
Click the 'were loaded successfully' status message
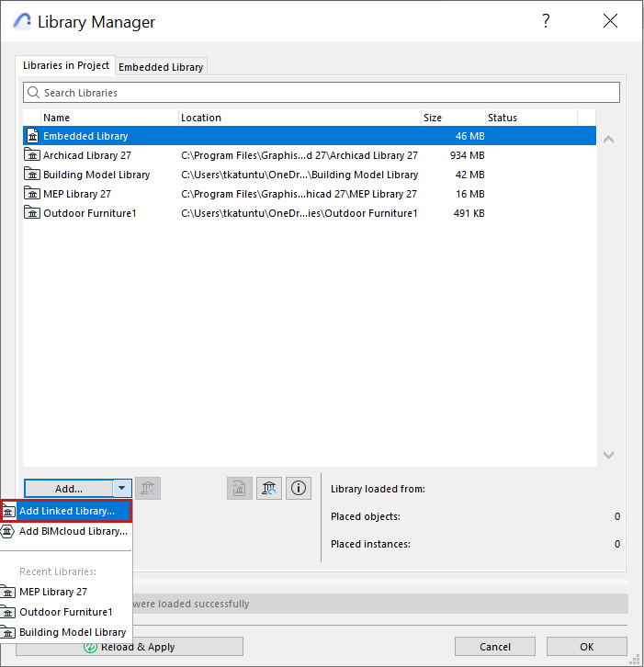[x=191, y=604]
